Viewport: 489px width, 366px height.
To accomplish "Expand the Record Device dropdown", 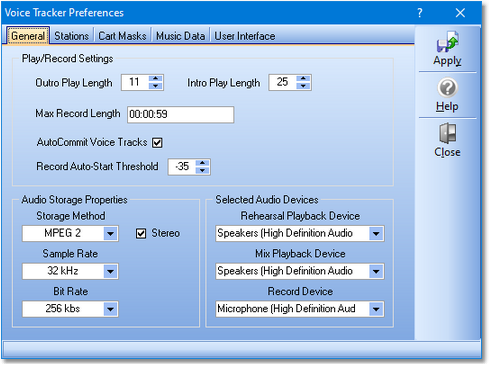I will coord(376,309).
